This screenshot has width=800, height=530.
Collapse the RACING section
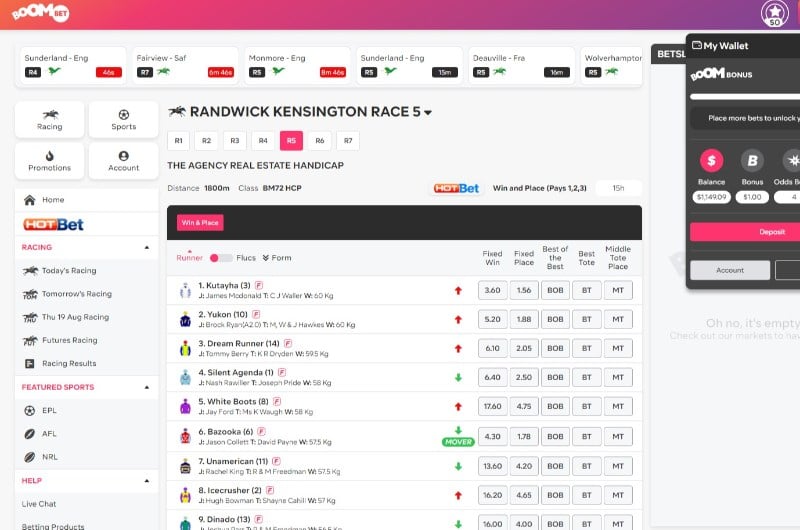coord(147,247)
